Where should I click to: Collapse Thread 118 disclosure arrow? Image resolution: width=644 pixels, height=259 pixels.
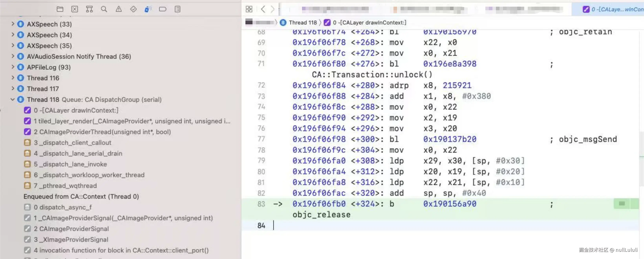(13, 99)
